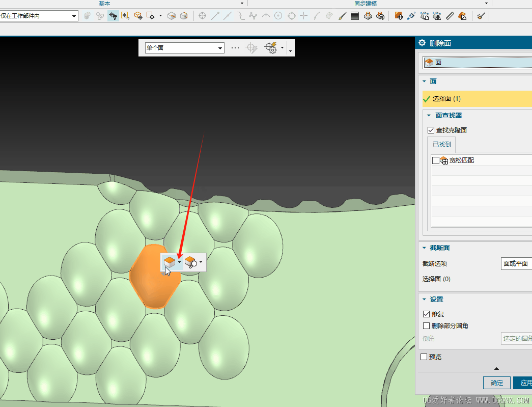Collapse the 面查找器 section
Image resolution: width=532 pixels, height=407 pixels.
click(x=429, y=116)
